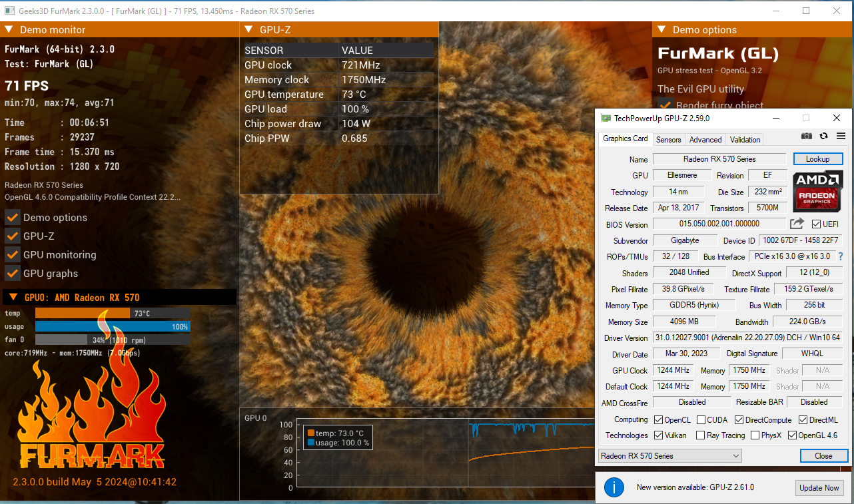Save the BIOS with the export icon
This screenshot has height=504, width=854.
click(797, 224)
